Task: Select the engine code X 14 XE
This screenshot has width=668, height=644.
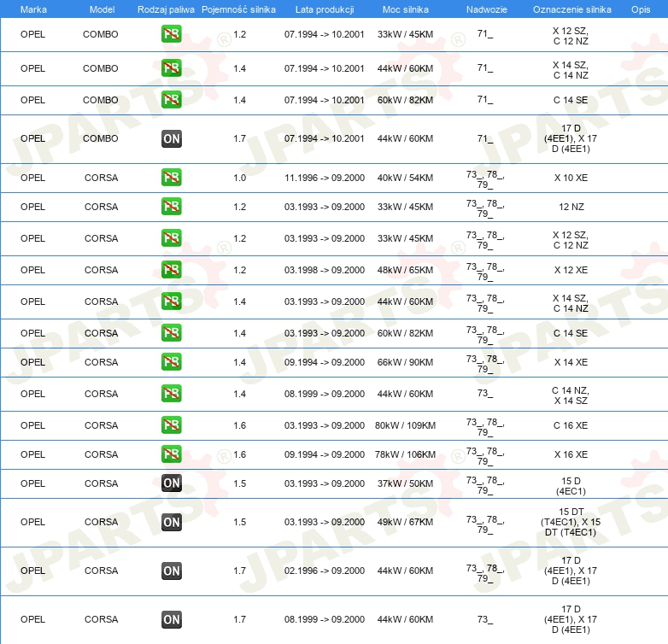Action: [x=571, y=362]
